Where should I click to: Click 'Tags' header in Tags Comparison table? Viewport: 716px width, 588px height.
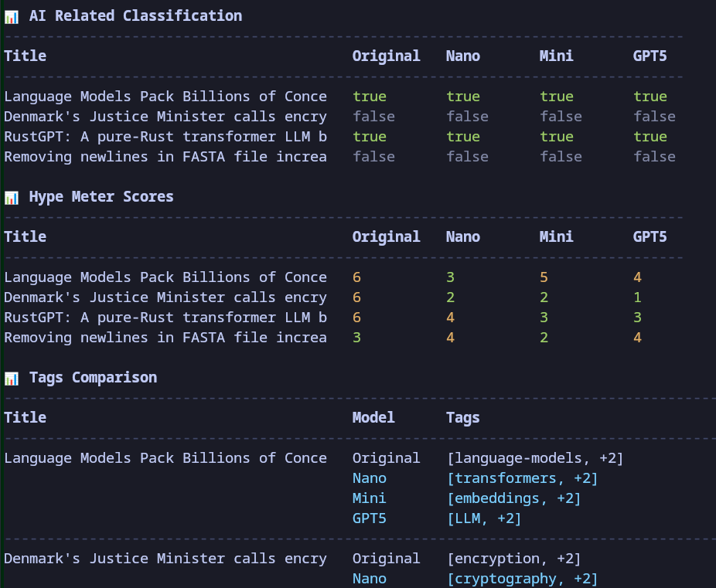462,417
